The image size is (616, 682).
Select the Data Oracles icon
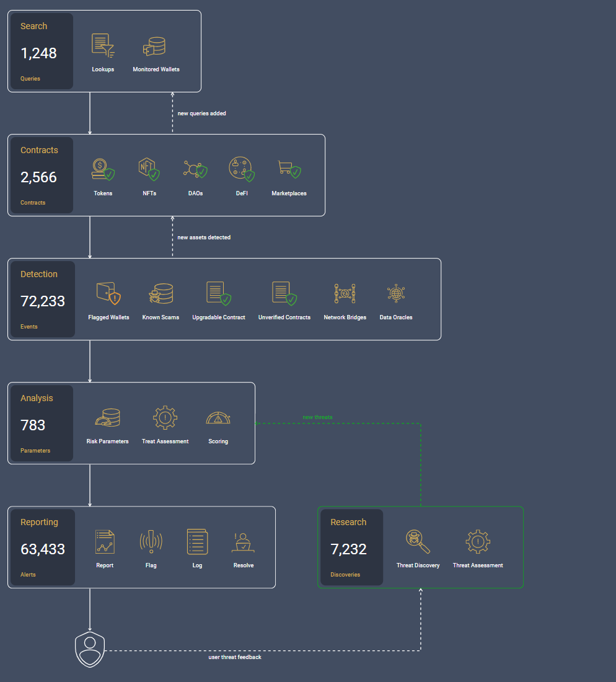point(396,293)
